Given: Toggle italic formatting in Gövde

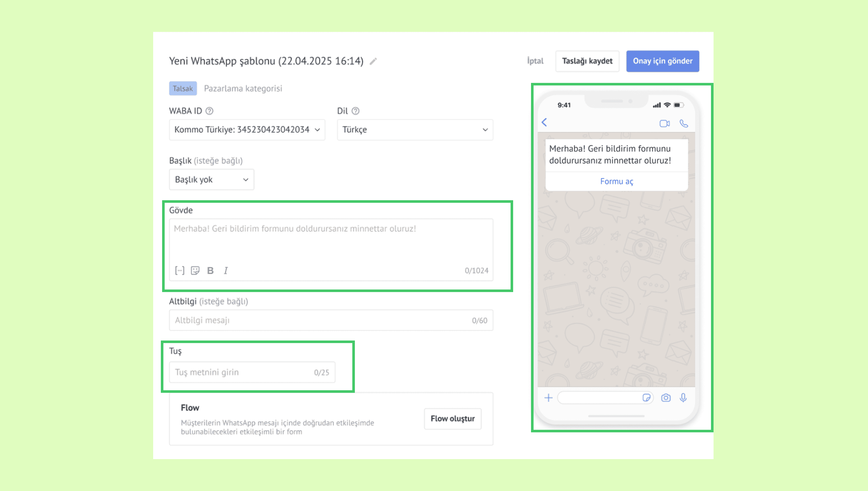Looking at the screenshot, I should coord(226,270).
